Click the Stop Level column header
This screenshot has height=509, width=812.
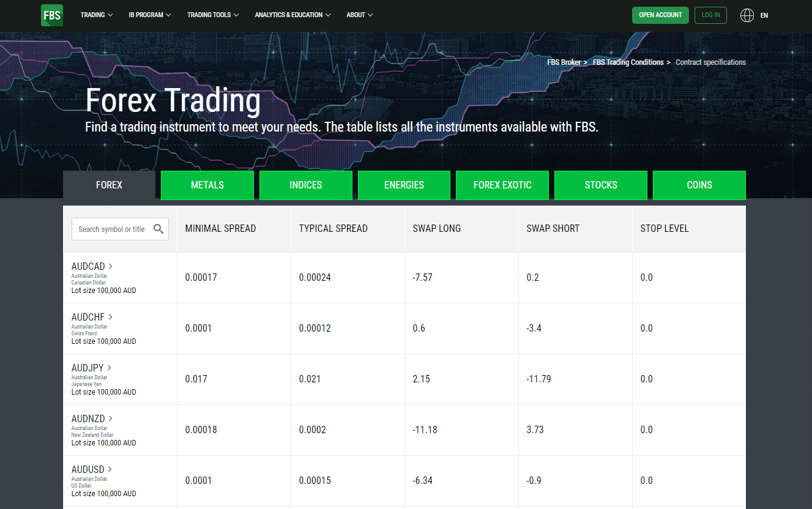[x=665, y=228]
